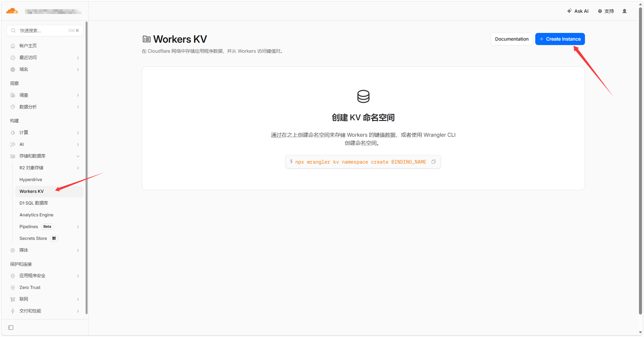This screenshot has width=644, height=337.
Task: Click the page scrollbar down arrow
Action: [641, 333]
